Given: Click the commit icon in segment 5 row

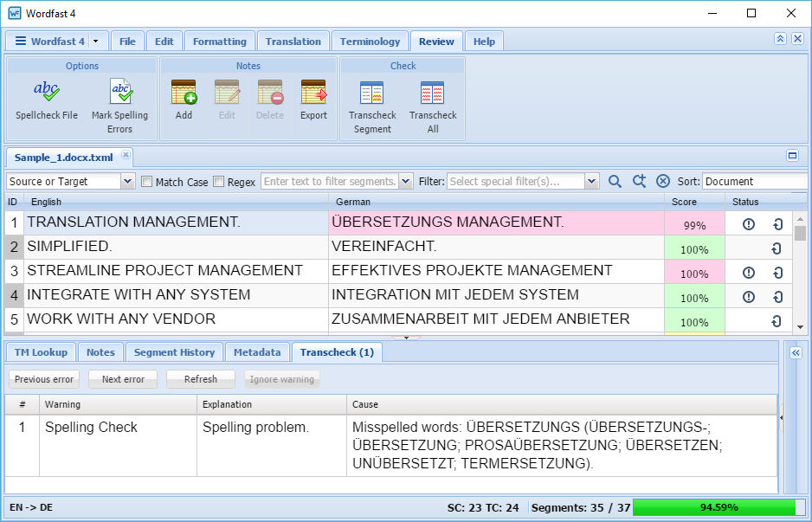Looking at the screenshot, I should pos(777,321).
